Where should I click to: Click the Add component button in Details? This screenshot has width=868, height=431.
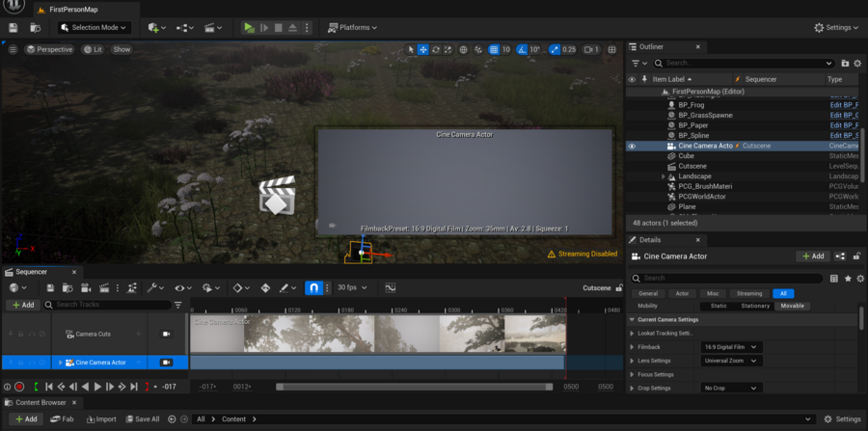pos(813,256)
